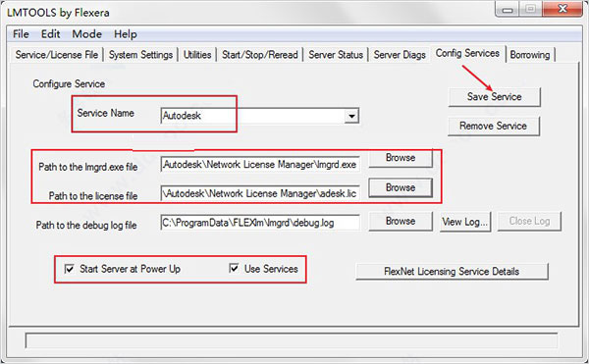
Task: Toggle the Use Services checkbox
Action: coord(234,268)
